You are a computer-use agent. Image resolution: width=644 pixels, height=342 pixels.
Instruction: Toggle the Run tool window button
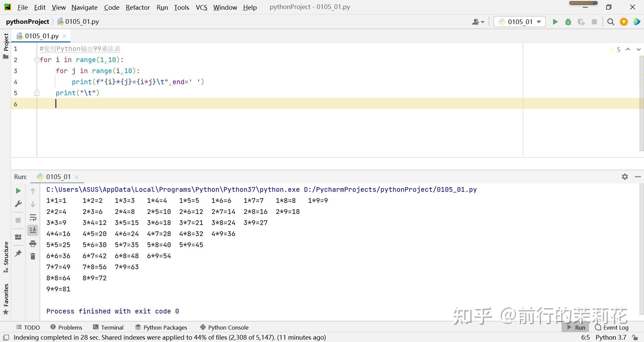576,328
